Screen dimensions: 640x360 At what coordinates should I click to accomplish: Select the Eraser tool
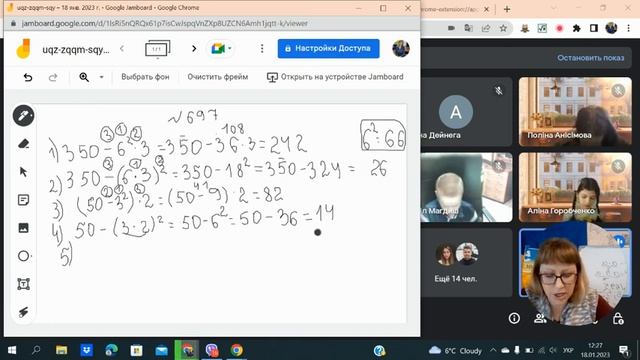23,144
